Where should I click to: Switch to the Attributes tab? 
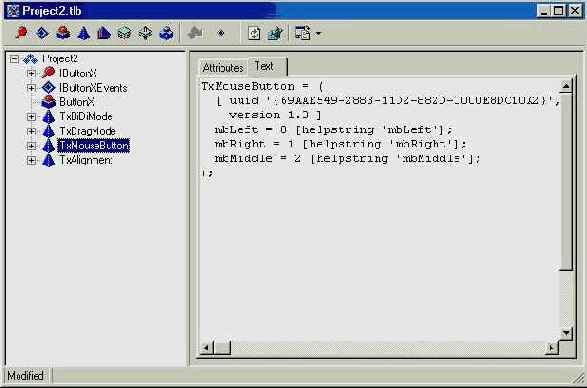click(x=223, y=68)
